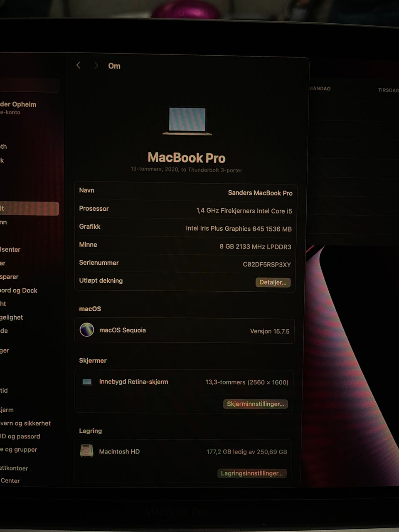Screen dimensions: 399x532
Task: Click the 'Om' page title
Action: coord(114,66)
